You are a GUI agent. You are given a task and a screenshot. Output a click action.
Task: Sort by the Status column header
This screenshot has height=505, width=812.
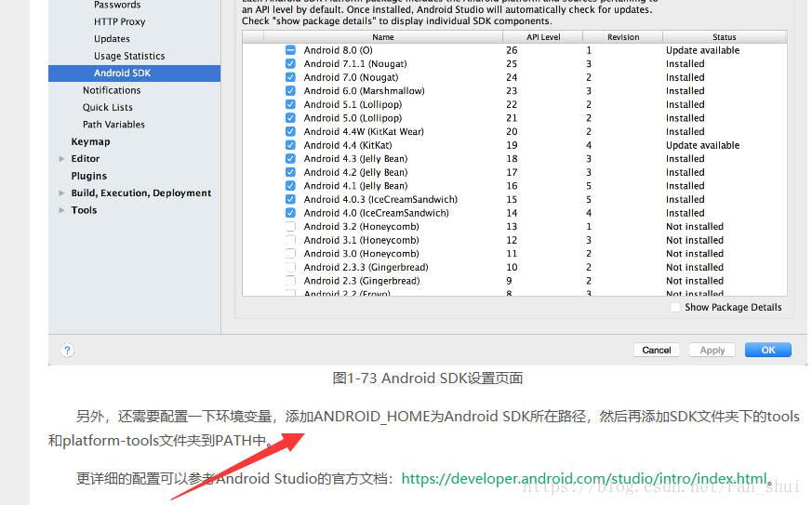pos(725,37)
